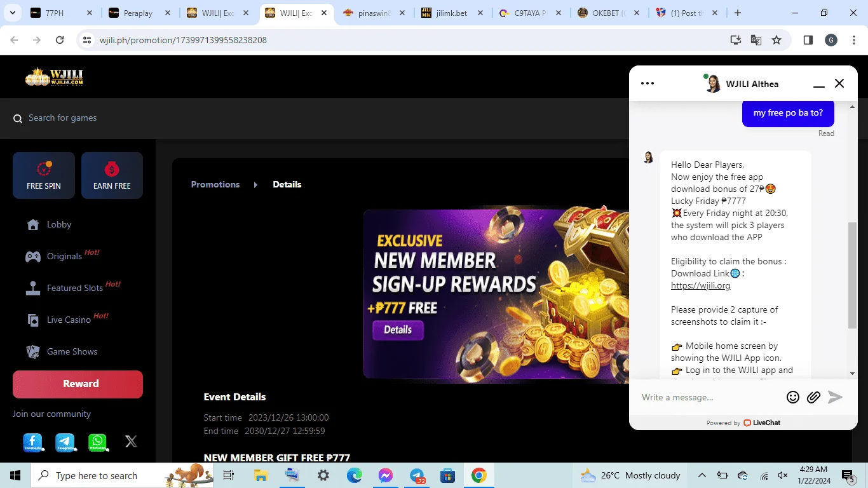Click the muted volume icon in tray

[783, 475]
